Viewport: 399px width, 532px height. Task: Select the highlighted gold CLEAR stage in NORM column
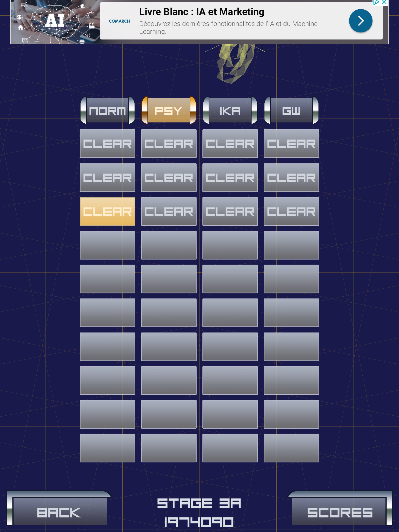[108, 211]
